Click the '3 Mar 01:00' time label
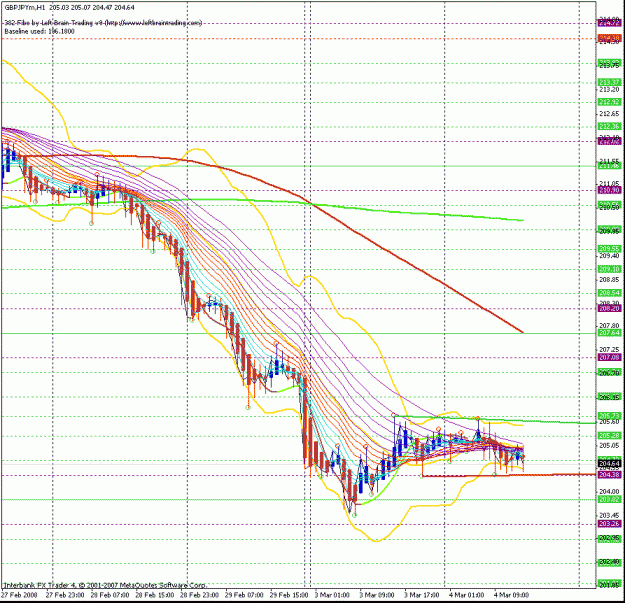The width and height of the screenshot is (625, 603). click(332, 595)
